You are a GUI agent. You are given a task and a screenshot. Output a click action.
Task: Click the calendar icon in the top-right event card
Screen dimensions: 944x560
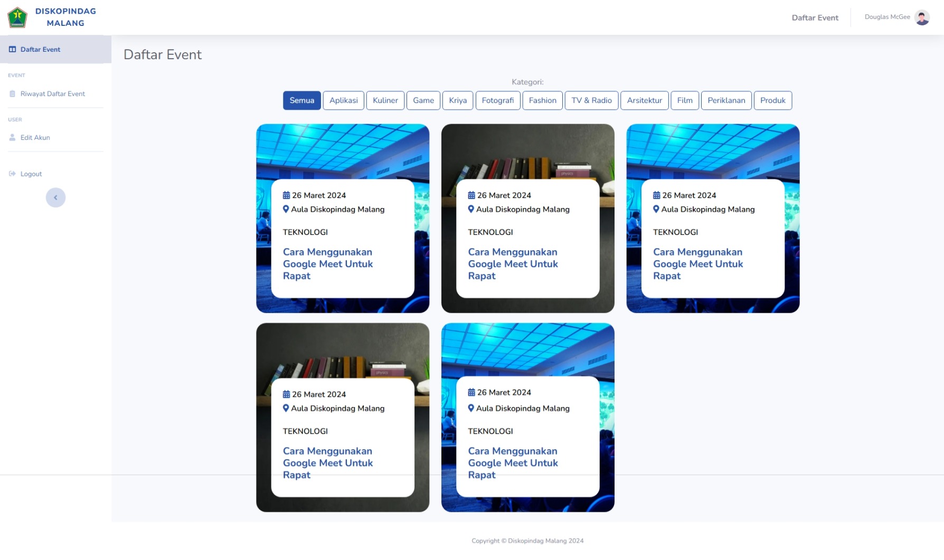tap(657, 195)
